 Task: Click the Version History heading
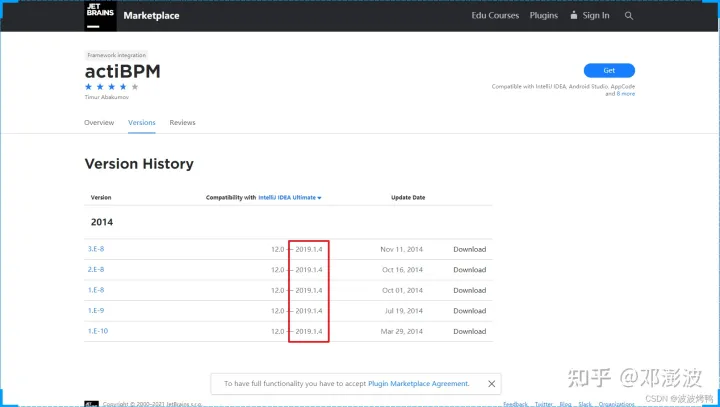pos(139,164)
